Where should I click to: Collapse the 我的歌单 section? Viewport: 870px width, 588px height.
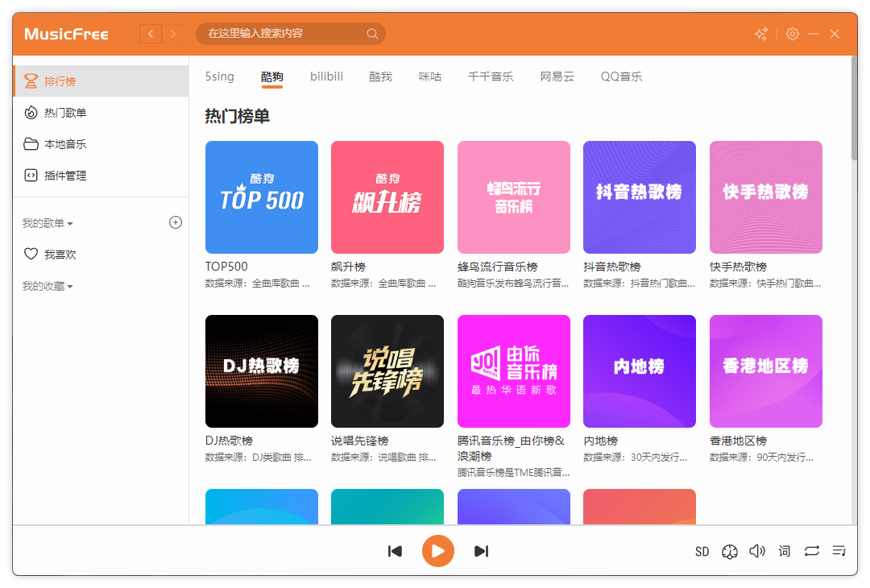click(48, 223)
